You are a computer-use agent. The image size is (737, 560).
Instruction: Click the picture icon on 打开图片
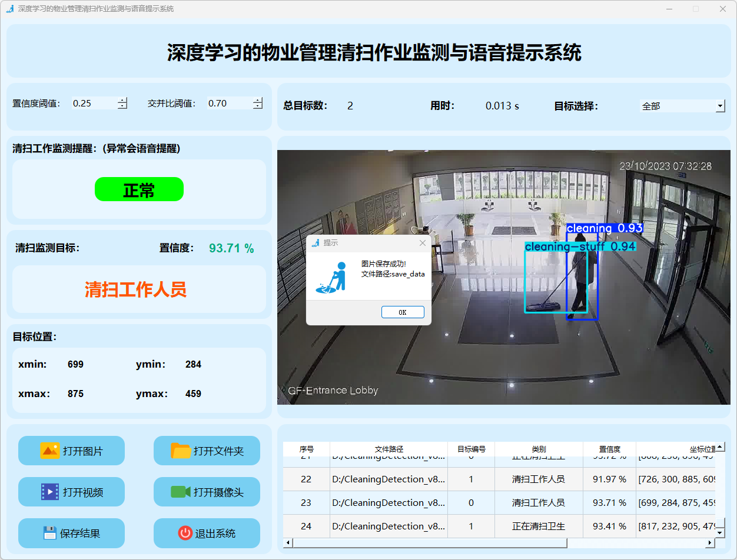coord(49,451)
